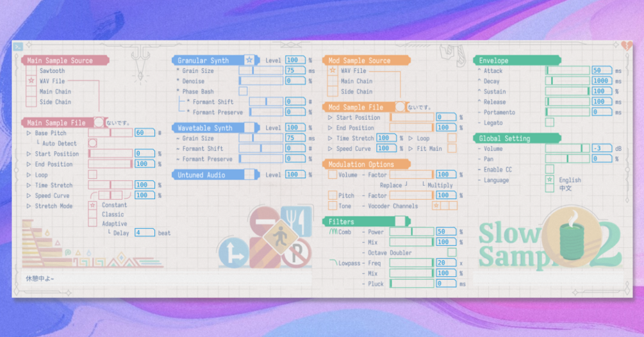
Task: Expand mod Start Position triangle
Action: point(330,117)
